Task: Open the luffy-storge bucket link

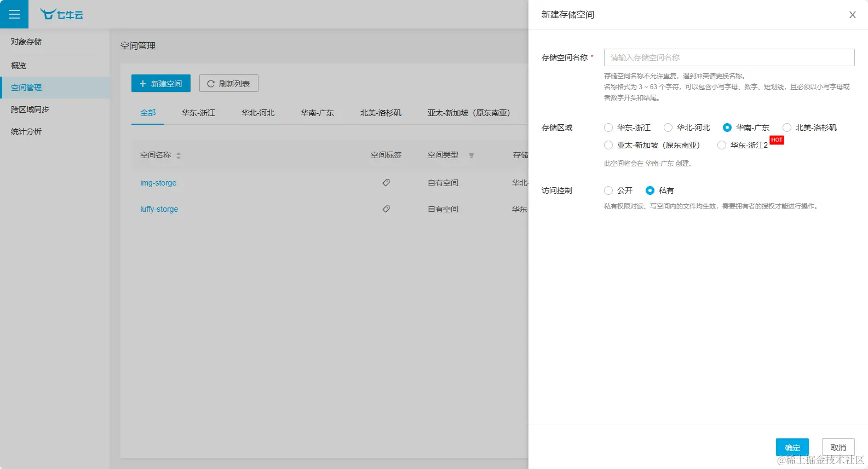Action: pyautogui.click(x=159, y=209)
